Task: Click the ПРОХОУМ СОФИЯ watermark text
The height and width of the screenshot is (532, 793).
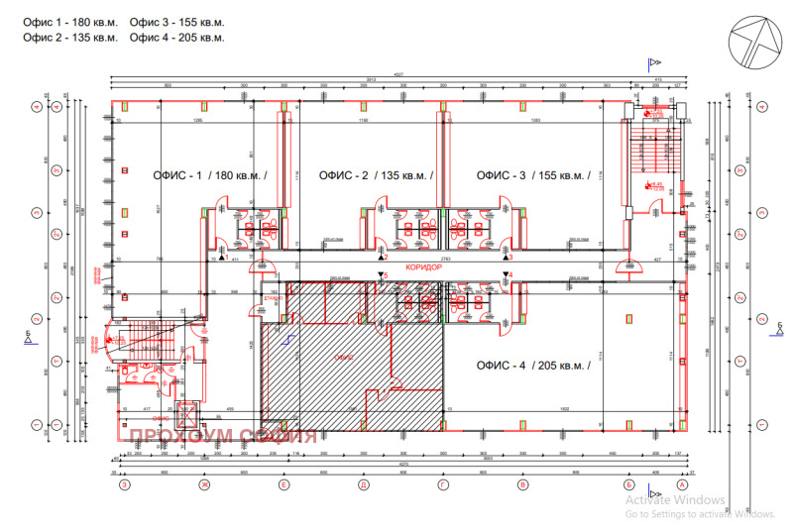Action: (x=218, y=435)
